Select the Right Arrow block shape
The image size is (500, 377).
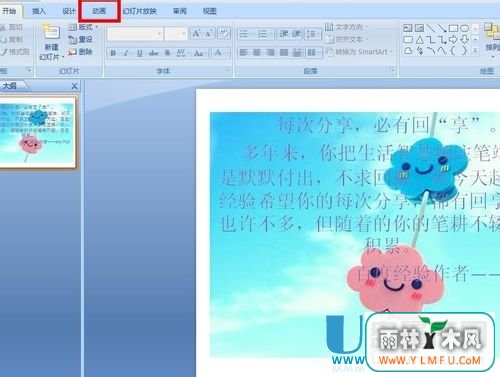click(x=453, y=40)
